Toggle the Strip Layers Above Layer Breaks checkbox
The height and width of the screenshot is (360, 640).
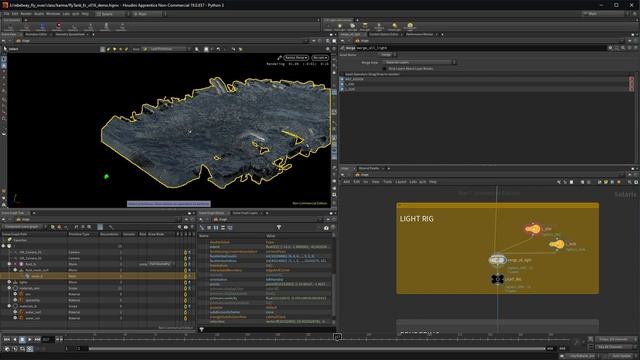click(384, 69)
